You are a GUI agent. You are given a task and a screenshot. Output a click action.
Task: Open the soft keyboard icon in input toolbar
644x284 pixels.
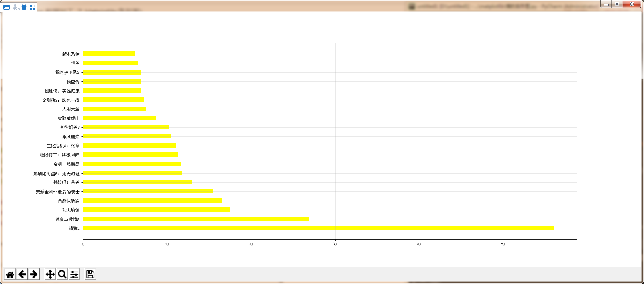click(x=6, y=7)
